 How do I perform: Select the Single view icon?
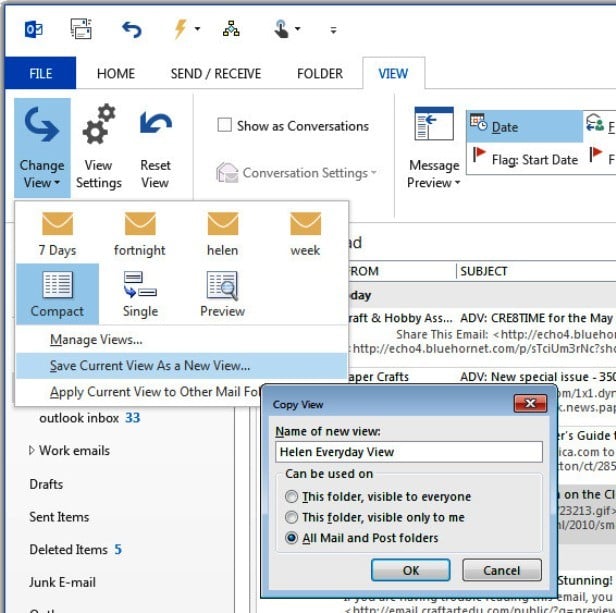(x=140, y=294)
